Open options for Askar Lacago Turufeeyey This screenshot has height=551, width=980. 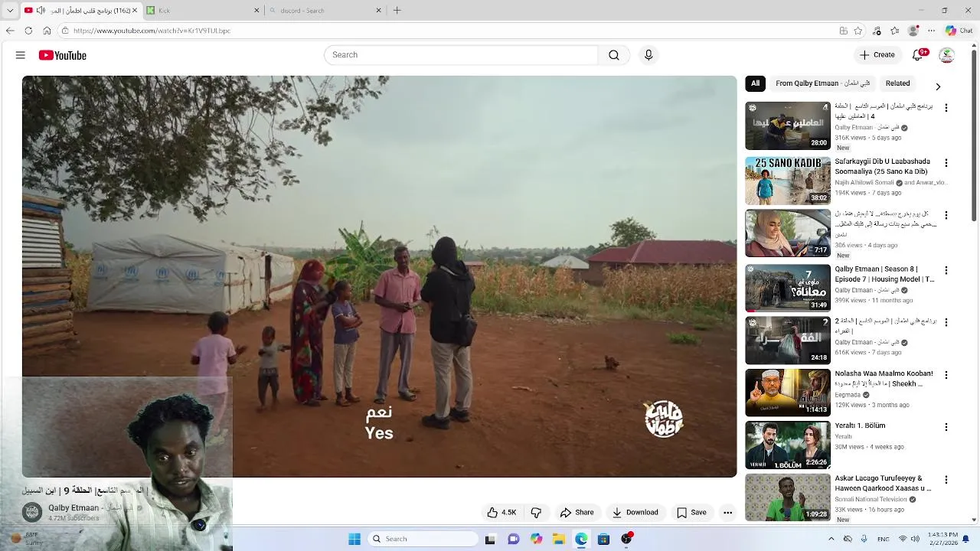[x=946, y=480]
